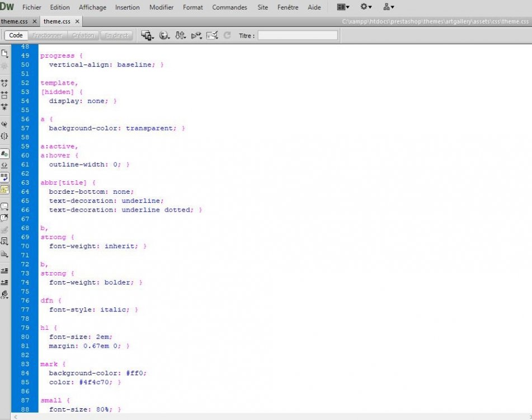Viewport: 532px width, 420px height.
Task: Toggle the word wrap button
Action: (4, 177)
